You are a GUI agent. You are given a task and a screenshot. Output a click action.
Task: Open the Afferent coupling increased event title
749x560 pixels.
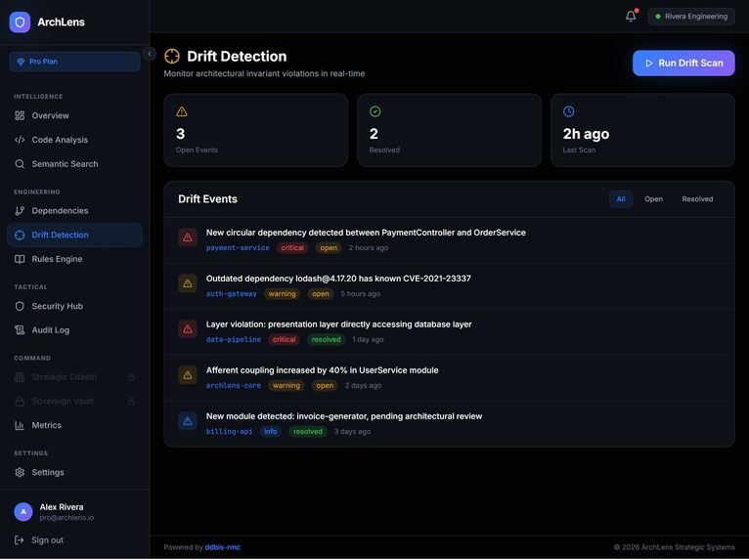click(322, 370)
